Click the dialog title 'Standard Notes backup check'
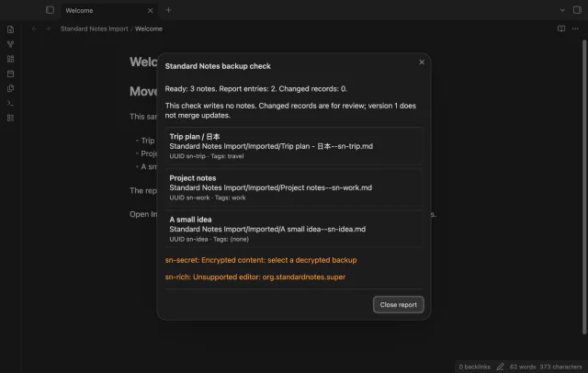Image resolution: width=588 pixels, height=373 pixels. coord(218,66)
